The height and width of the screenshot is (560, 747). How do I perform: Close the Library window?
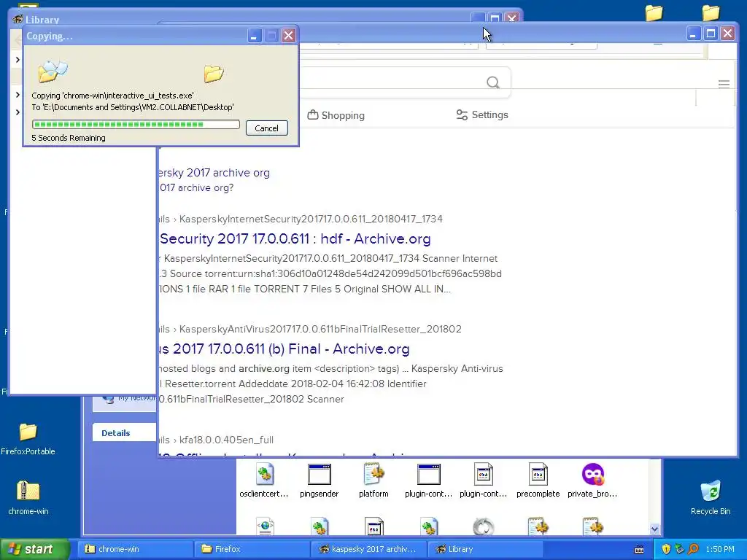coord(511,17)
